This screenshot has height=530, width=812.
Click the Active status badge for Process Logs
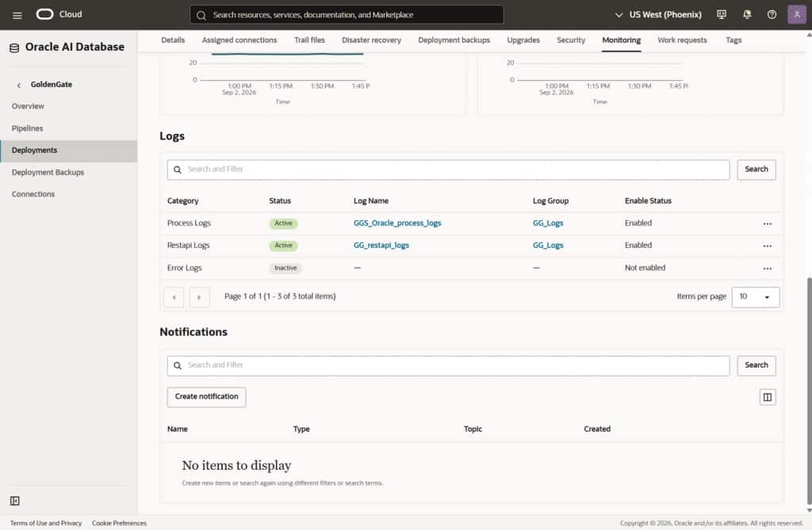(283, 223)
